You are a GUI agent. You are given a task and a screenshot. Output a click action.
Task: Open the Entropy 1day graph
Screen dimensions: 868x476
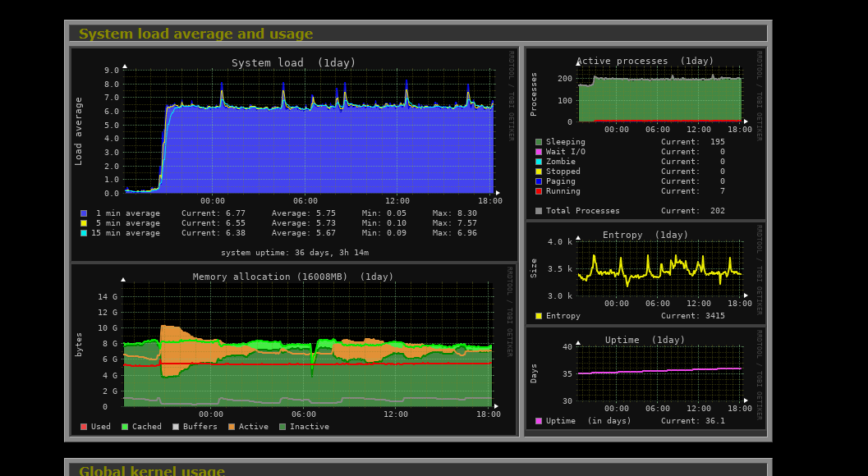pos(645,273)
